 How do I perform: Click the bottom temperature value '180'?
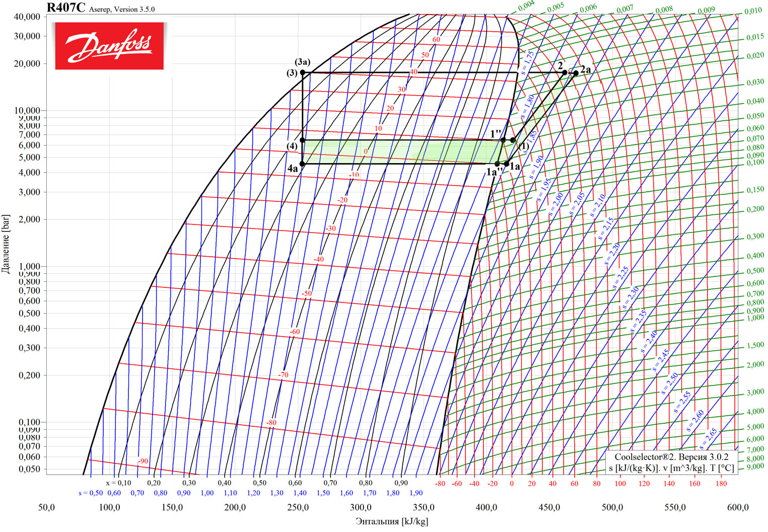(721, 484)
